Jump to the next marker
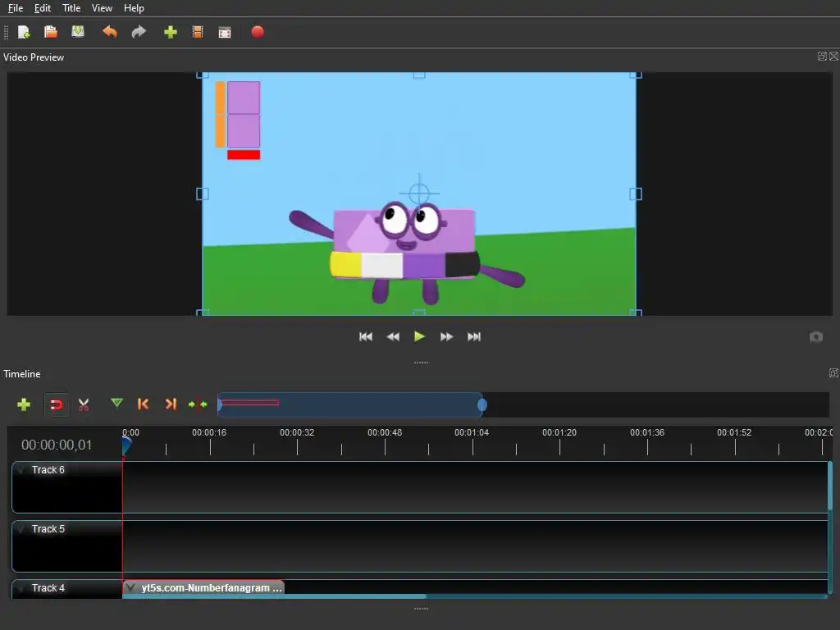This screenshot has width=840, height=630. [x=171, y=404]
